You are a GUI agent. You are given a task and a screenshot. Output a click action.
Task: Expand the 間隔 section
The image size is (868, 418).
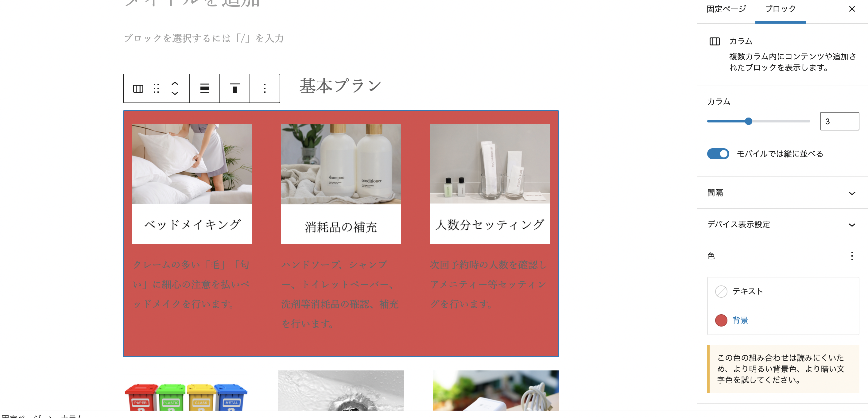coord(782,193)
